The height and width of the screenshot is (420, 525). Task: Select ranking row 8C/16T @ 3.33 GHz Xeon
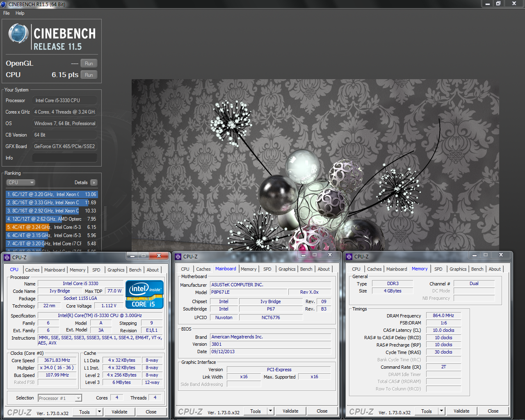point(52,203)
